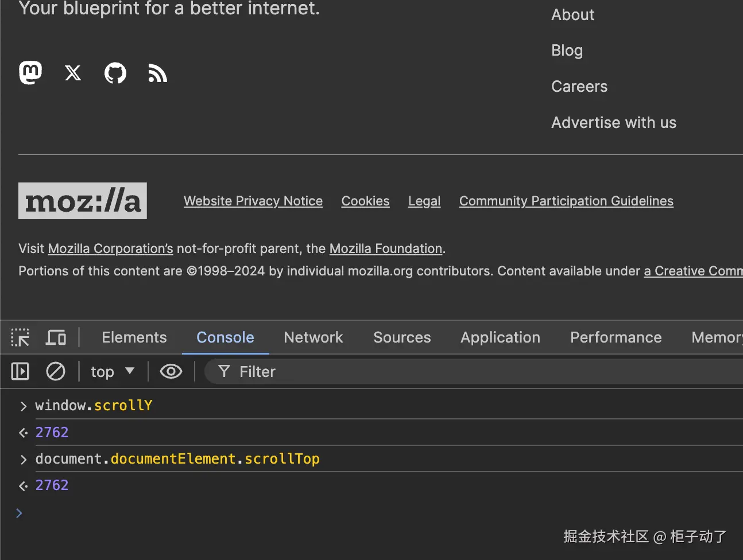Click the Mozilla logo

(x=83, y=201)
